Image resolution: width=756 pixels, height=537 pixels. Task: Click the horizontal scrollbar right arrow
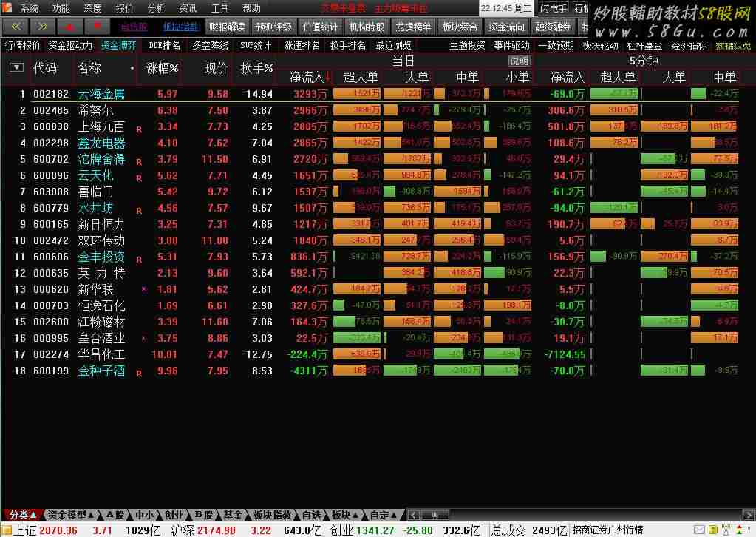pos(749,515)
